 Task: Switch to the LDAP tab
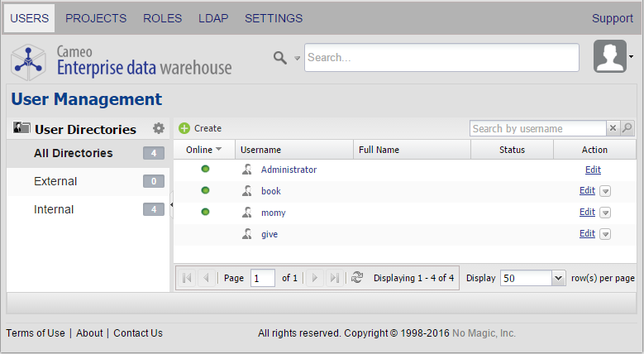click(213, 18)
